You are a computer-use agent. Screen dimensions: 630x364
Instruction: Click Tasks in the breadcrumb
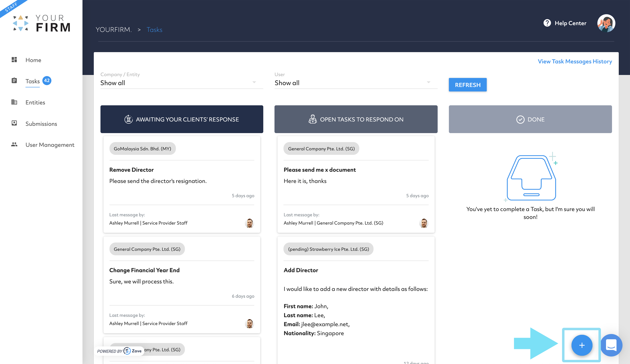click(x=154, y=29)
